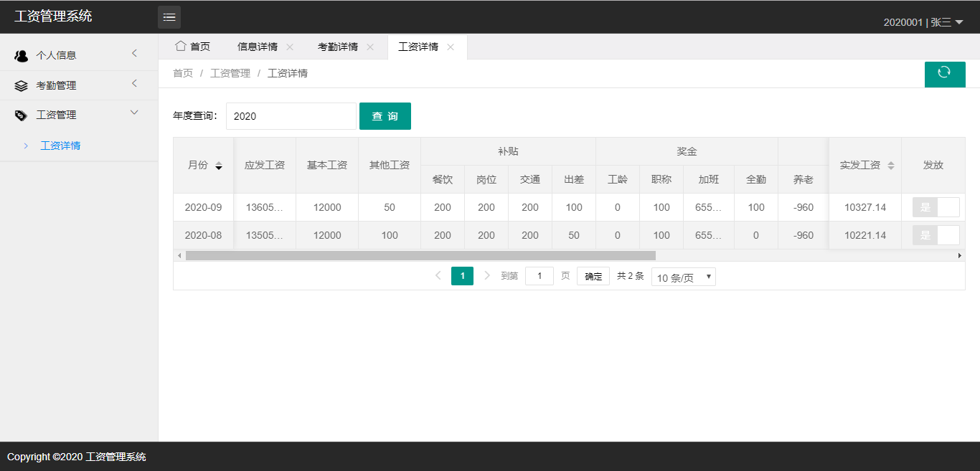Click the home icon on 首页 tab

tap(180, 46)
